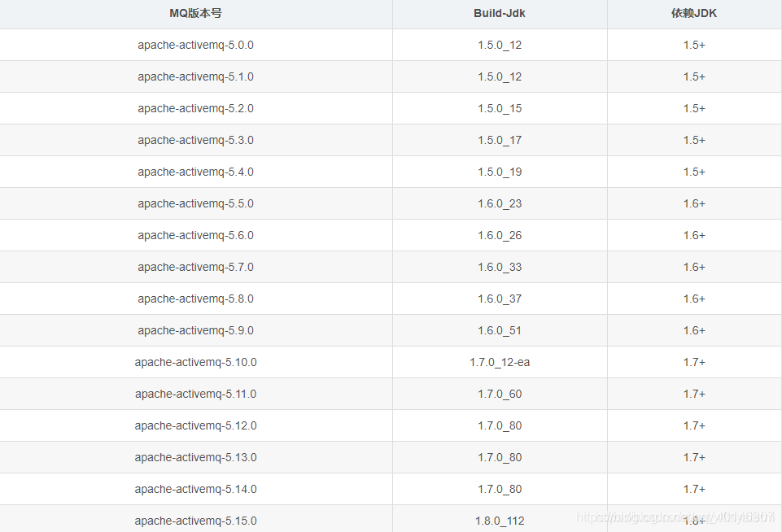Select the apache-activemq-5.12.0 cell
This screenshot has width=782, height=532.
click(195, 425)
